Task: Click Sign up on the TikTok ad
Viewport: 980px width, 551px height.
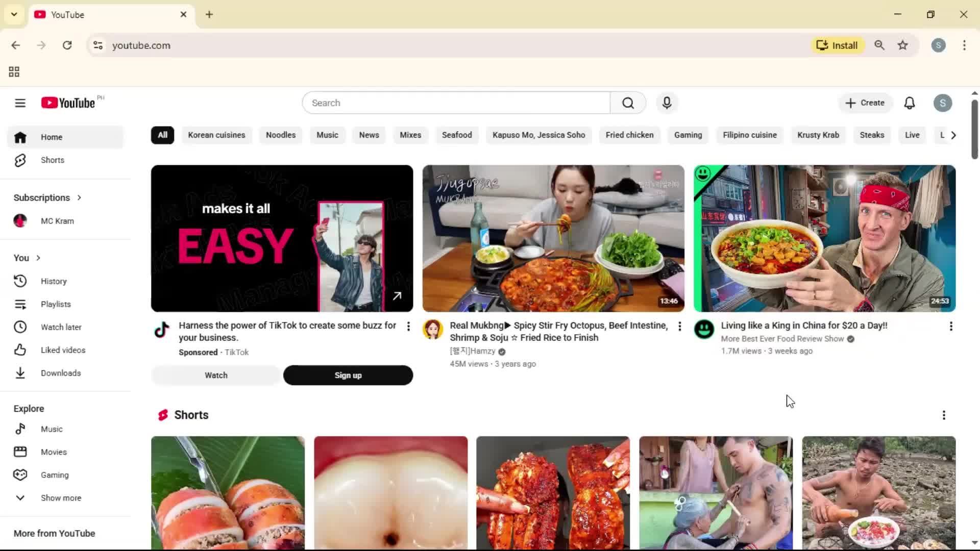Action: click(348, 375)
